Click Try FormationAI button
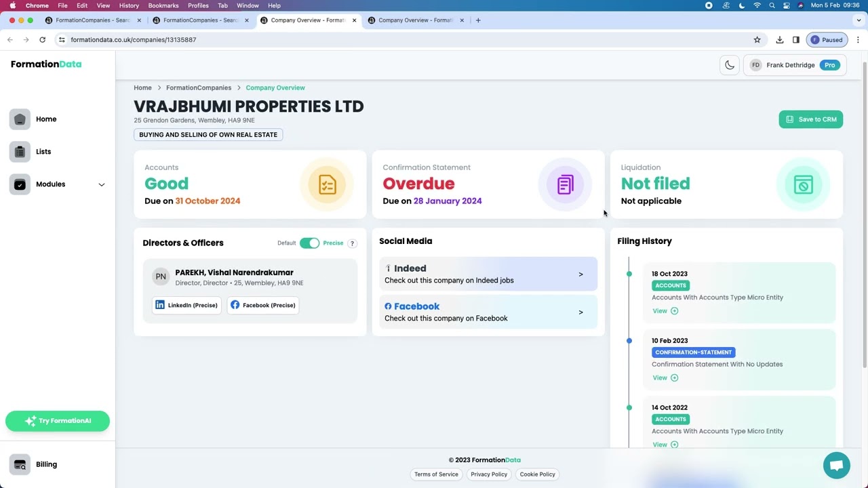 [x=58, y=421]
